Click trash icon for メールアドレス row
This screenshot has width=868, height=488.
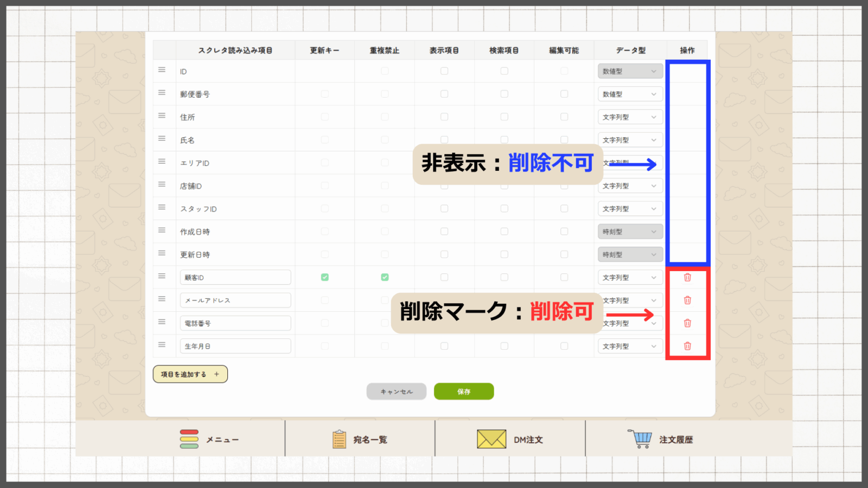[x=687, y=300]
